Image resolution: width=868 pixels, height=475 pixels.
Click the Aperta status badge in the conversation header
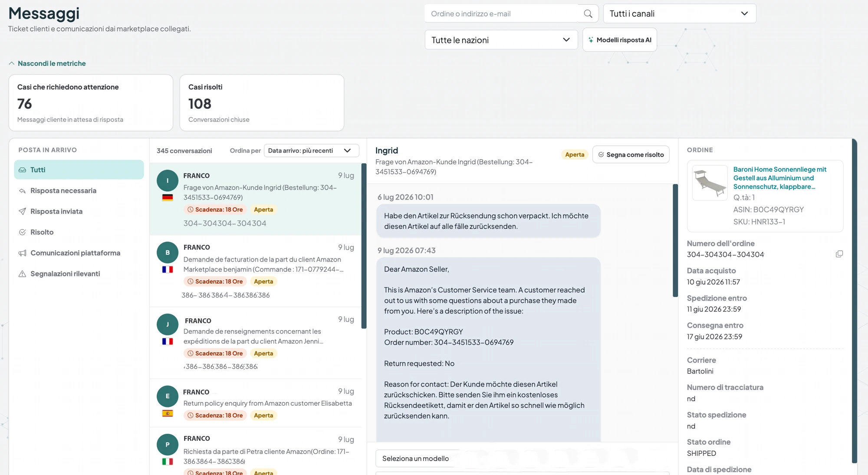point(575,155)
